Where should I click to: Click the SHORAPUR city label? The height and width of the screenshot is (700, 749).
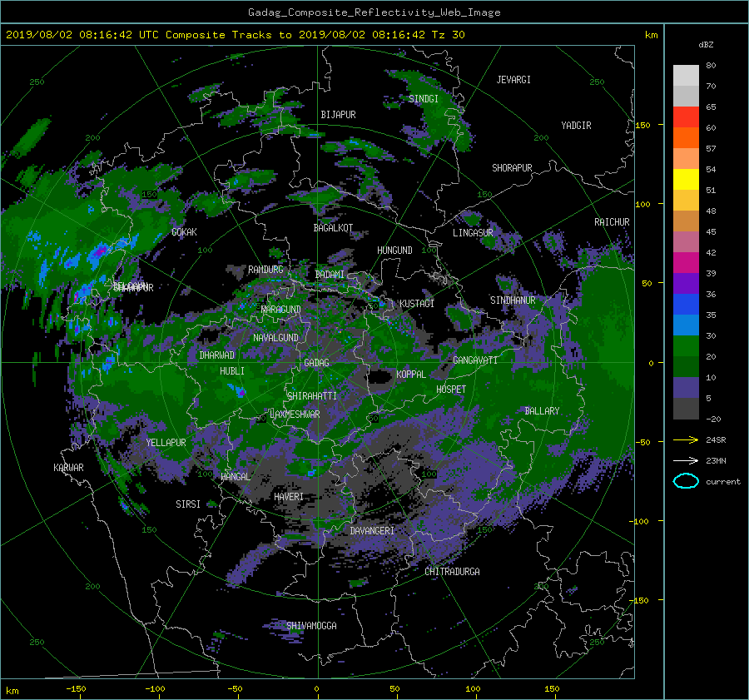click(512, 168)
